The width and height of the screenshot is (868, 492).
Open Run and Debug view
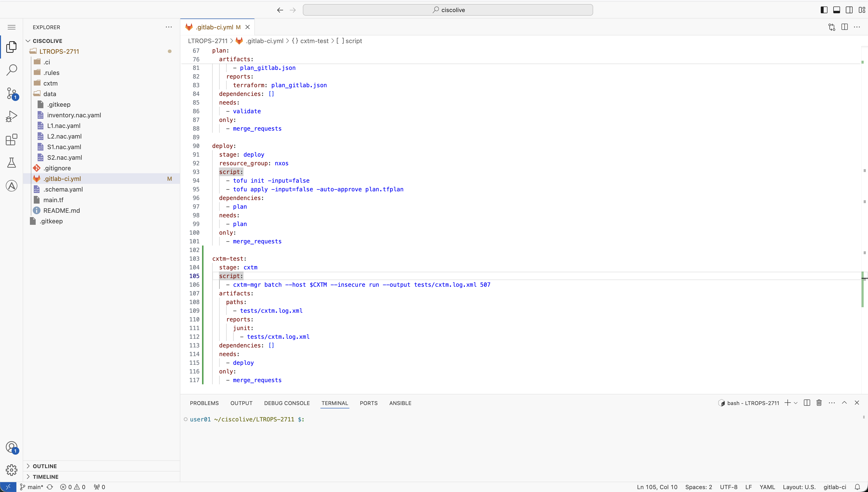(12, 116)
